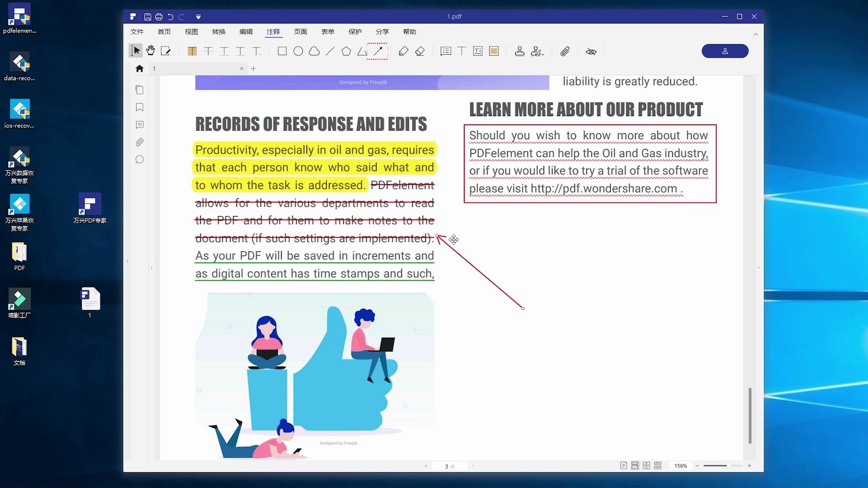Collapse the ribbon with top-right chevron
The height and width of the screenshot is (488, 868).
tap(755, 34)
